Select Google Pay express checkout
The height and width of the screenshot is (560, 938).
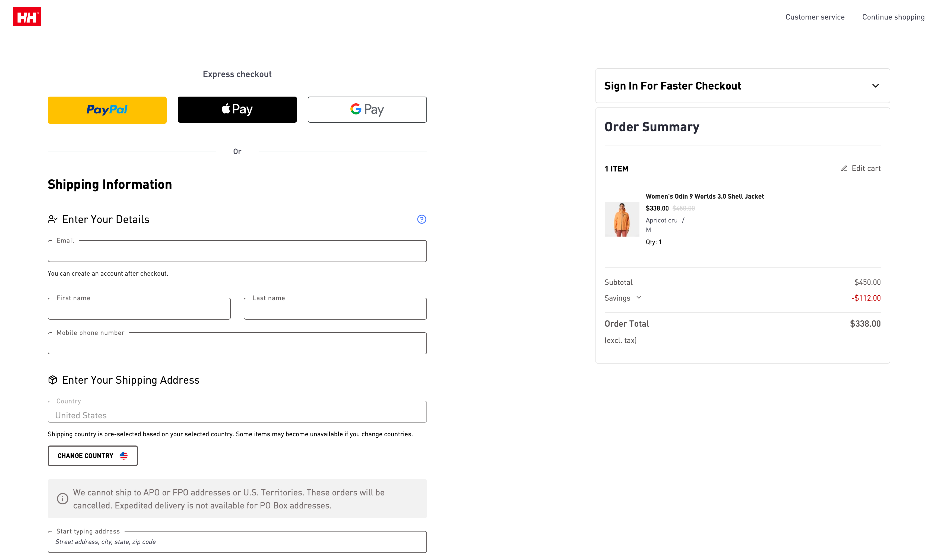[367, 109]
